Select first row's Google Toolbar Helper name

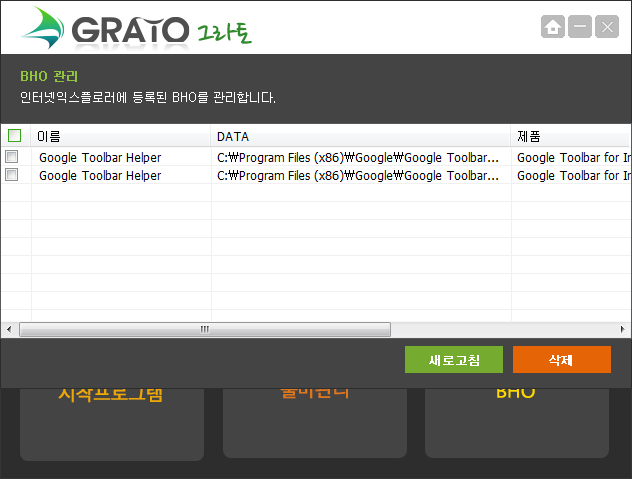(100, 158)
